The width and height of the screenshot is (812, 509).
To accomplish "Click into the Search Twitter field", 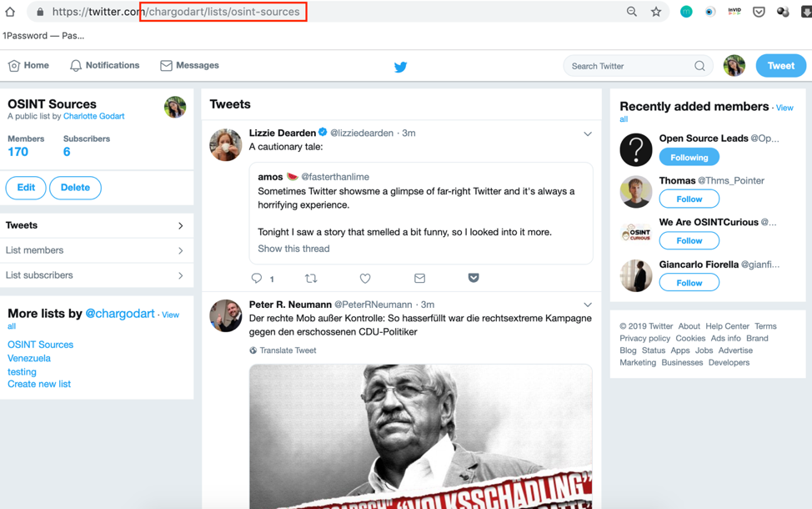I will coord(632,66).
